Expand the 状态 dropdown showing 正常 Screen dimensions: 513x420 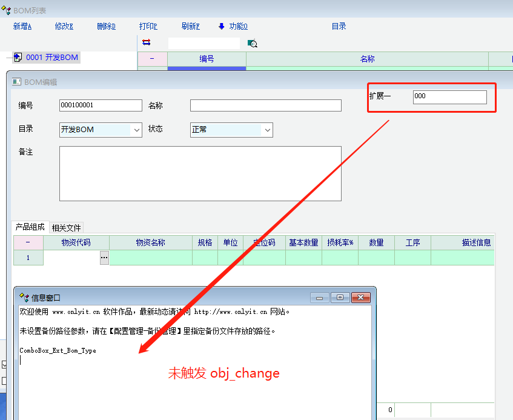point(267,130)
